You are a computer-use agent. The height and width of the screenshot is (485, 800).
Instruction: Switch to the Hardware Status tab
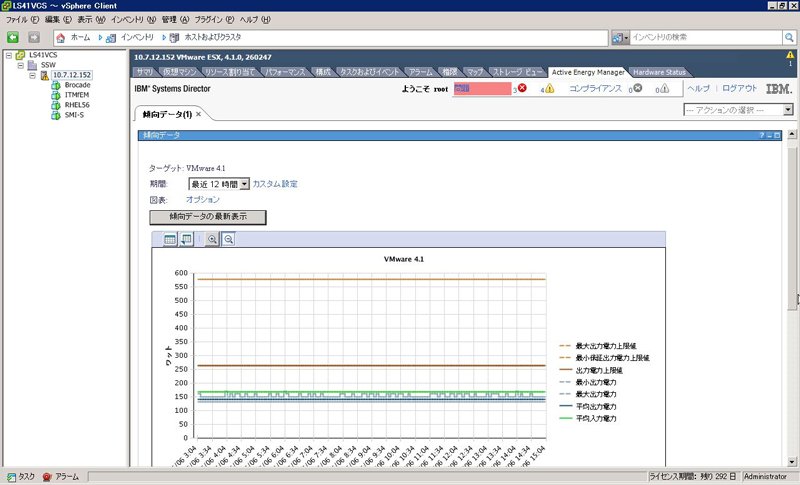point(659,72)
